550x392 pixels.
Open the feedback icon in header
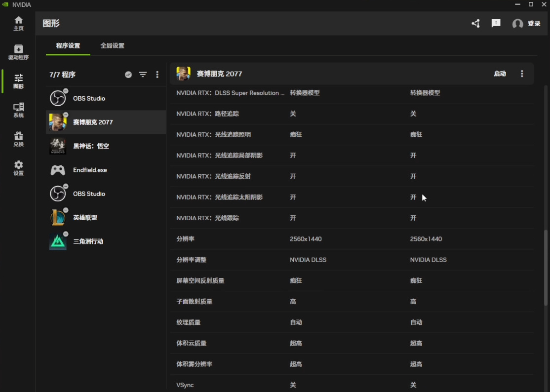tap(496, 24)
